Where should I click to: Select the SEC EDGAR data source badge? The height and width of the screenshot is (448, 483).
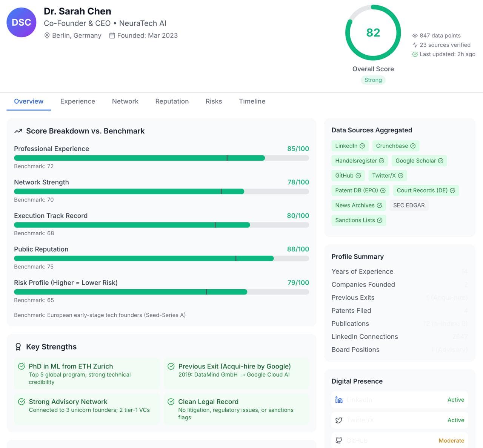point(409,205)
